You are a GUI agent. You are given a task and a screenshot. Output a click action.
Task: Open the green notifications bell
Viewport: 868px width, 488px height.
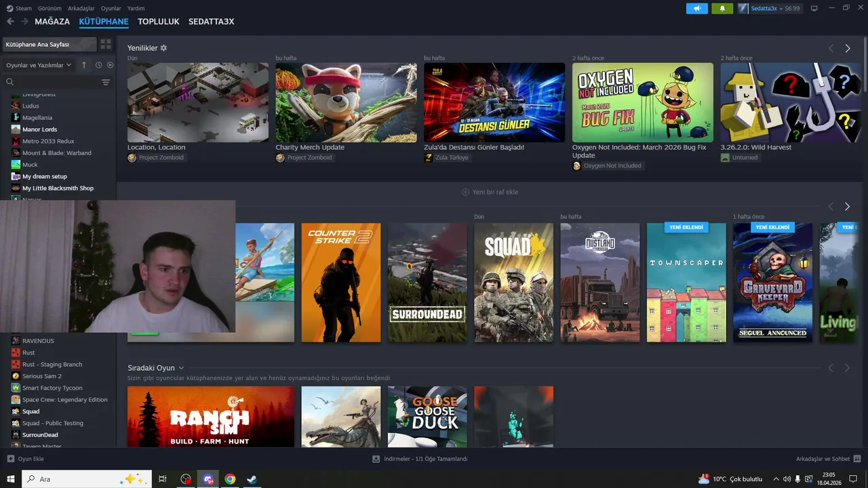pos(722,8)
